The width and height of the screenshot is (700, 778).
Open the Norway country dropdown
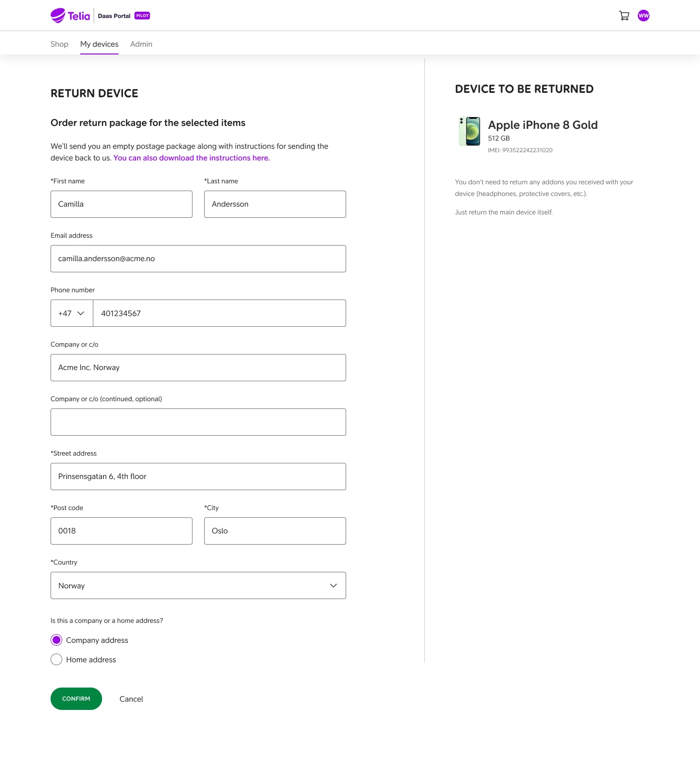point(198,585)
